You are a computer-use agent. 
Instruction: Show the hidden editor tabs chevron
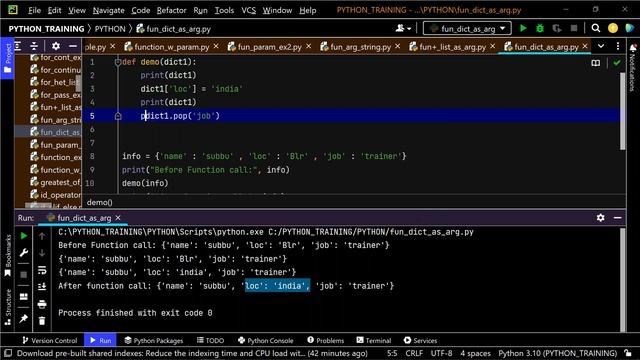click(601, 46)
